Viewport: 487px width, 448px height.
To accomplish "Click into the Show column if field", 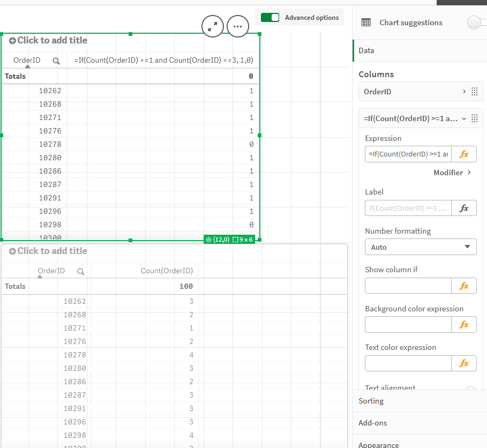I will [x=408, y=286].
